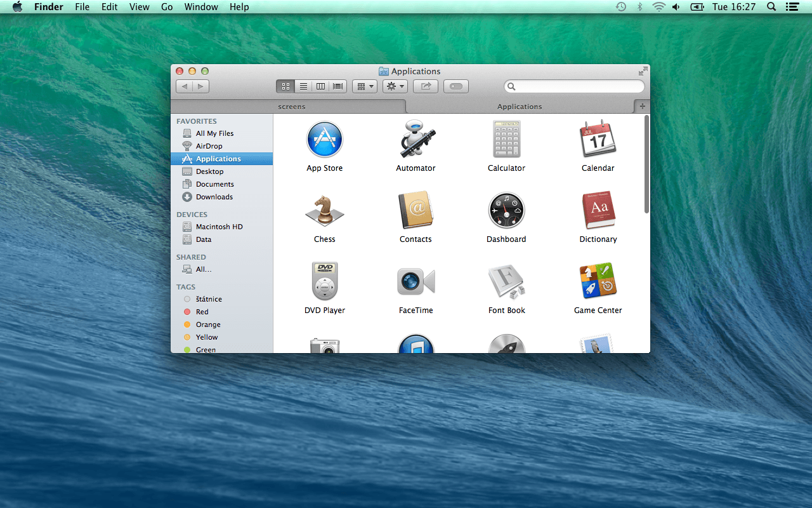Switch to Cover Flow view
812x508 pixels.
[338, 86]
